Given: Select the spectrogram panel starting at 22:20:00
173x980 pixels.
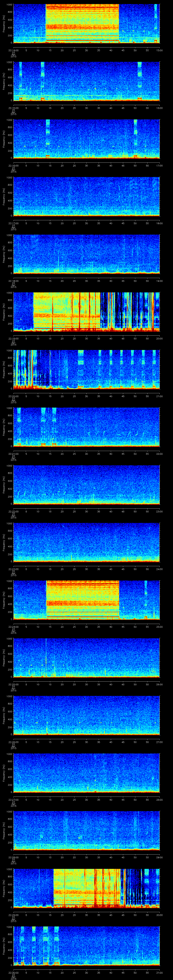Looking at the screenshot, I should coord(87,369).
